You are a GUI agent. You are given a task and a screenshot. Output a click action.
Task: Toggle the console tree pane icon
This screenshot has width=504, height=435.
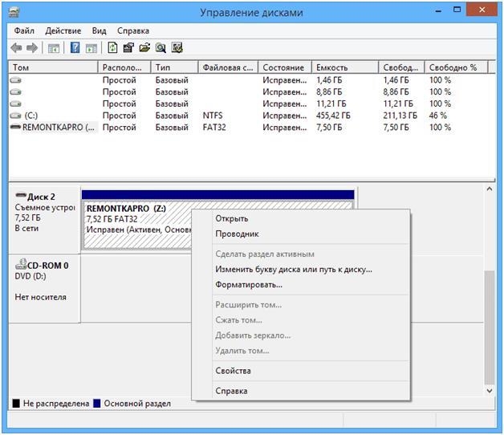pyautogui.click(x=54, y=48)
